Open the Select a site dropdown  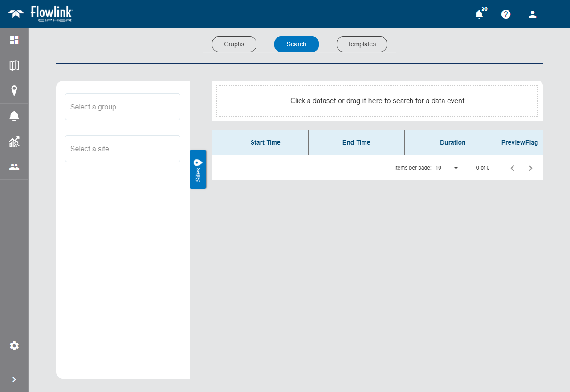point(122,149)
